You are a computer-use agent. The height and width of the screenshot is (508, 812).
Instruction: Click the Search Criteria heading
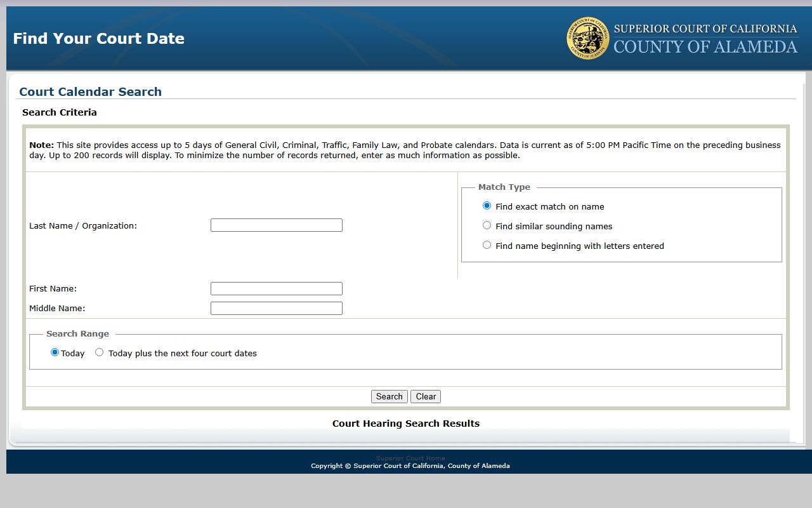pos(60,112)
